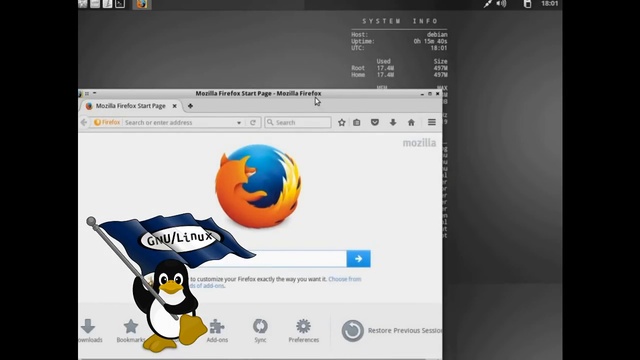Viewport: 640px width, 360px height.
Task: Select the Firefox task button in panel
Action: (142, 4)
